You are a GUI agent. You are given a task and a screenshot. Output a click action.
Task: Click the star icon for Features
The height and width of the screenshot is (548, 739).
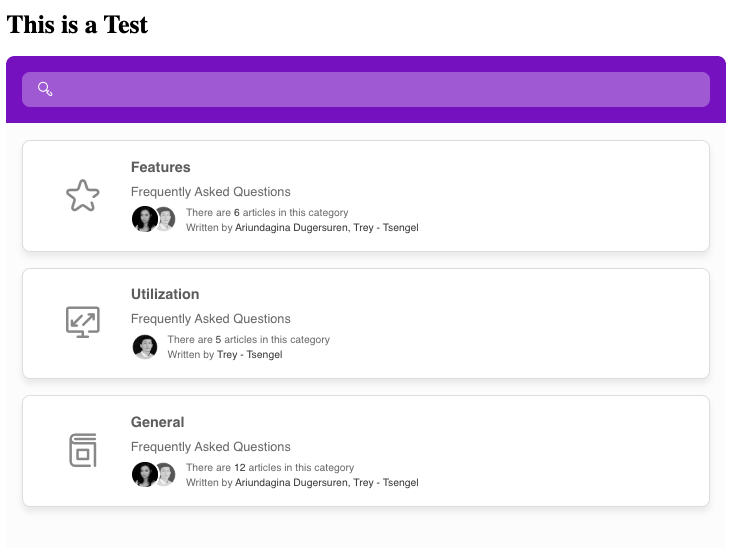click(x=82, y=195)
